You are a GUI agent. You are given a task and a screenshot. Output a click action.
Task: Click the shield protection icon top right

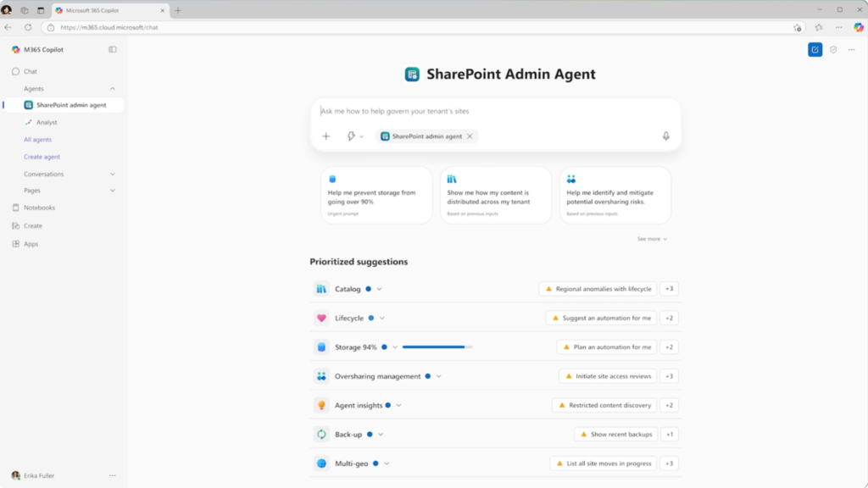point(833,50)
